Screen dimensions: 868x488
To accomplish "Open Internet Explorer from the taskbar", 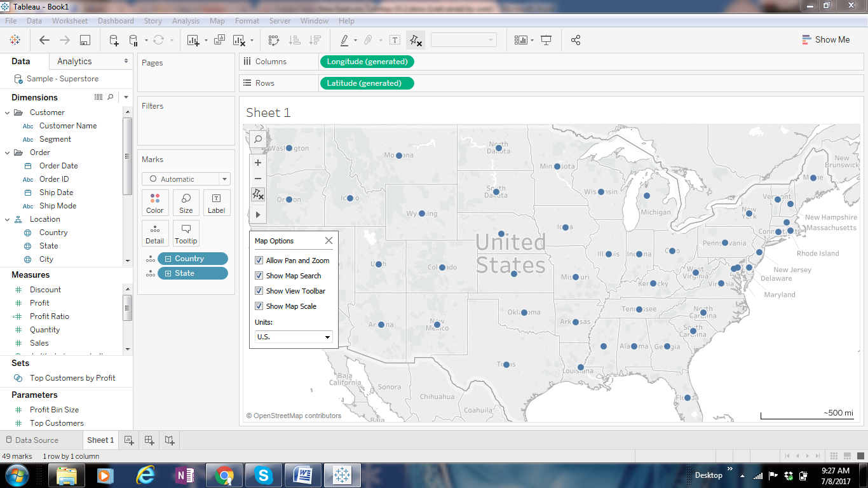I will click(146, 475).
